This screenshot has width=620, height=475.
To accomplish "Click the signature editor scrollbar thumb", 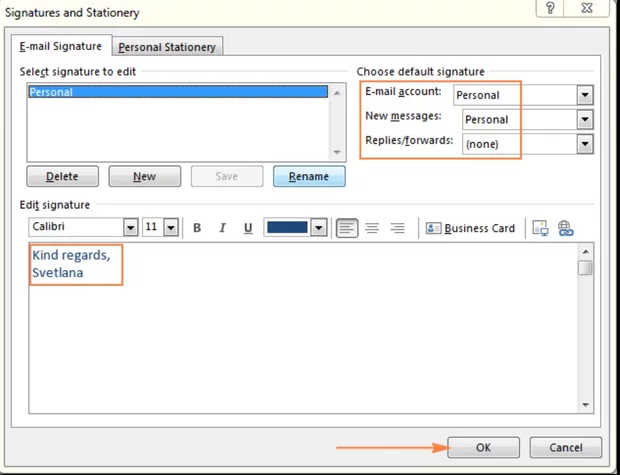I will pyautogui.click(x=585, y=268).
